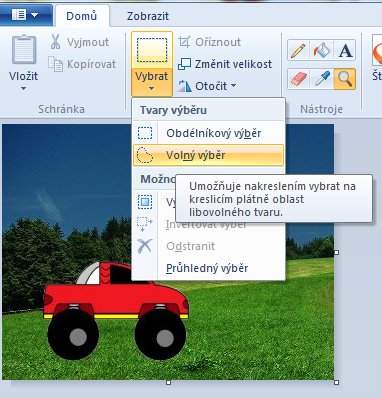The width and height of the screenshot is (382, 398).
Task: Expand the Vložit dropdown arrow
Action: pos(23,89)
